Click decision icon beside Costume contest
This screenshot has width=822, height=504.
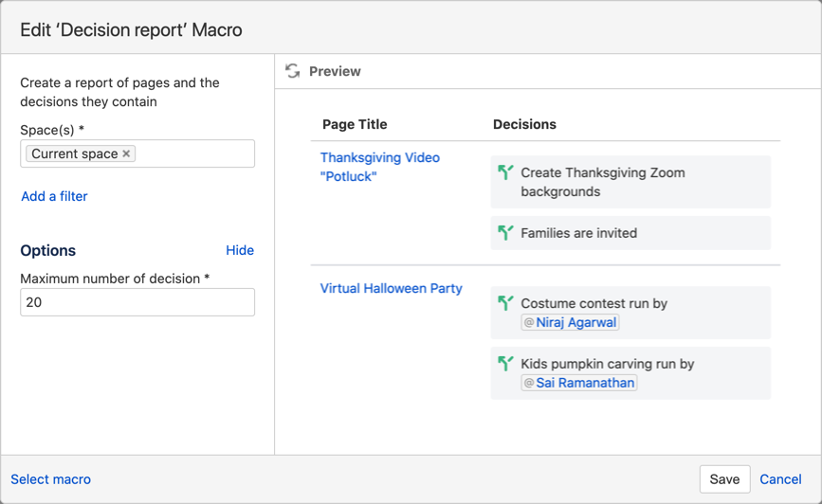click(505, 303)
